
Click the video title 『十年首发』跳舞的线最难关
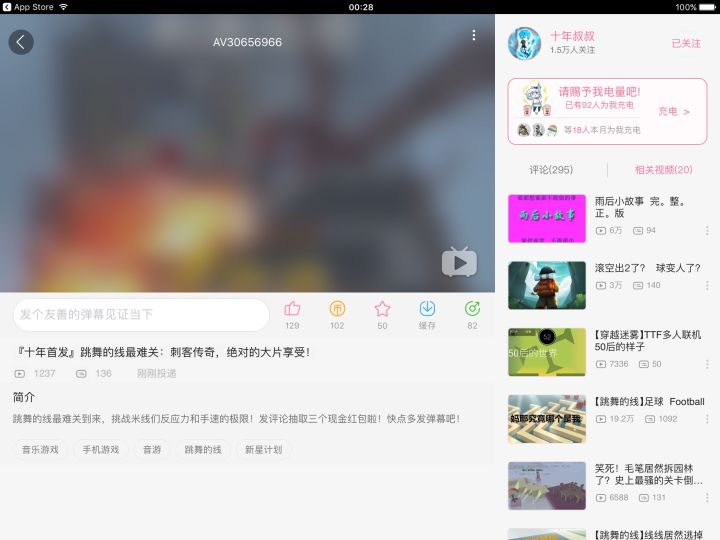[163, 352]
